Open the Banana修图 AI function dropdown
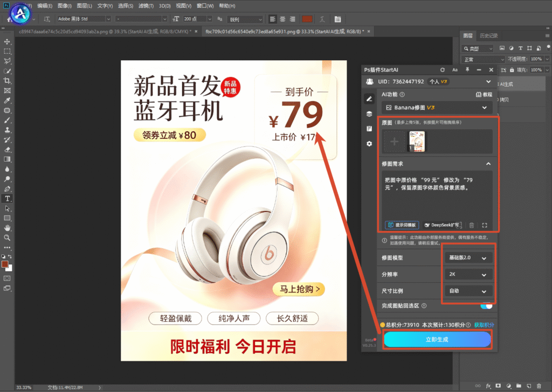This screenshot has height=392, width=552. coord(437,108)
